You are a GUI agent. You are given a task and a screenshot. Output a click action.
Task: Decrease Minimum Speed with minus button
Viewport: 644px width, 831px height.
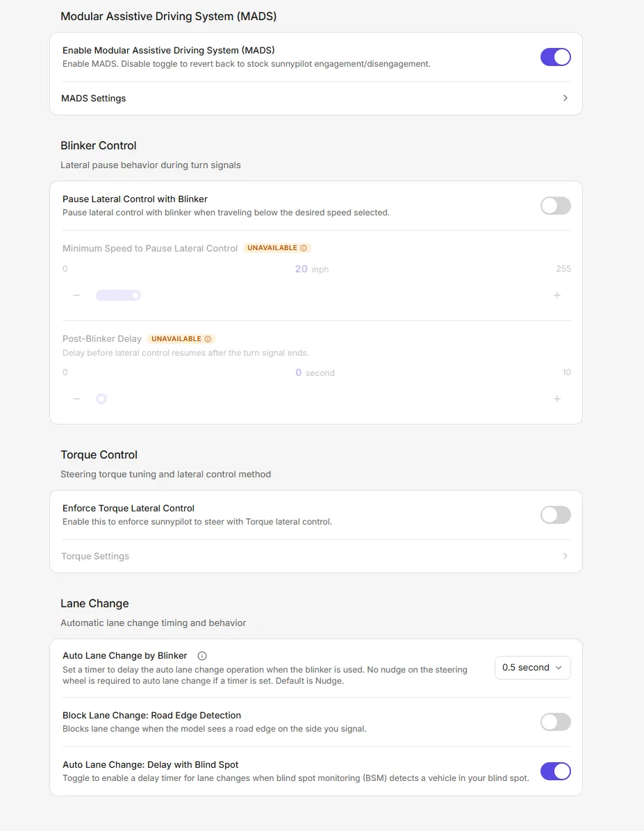(x=76, y=295)
